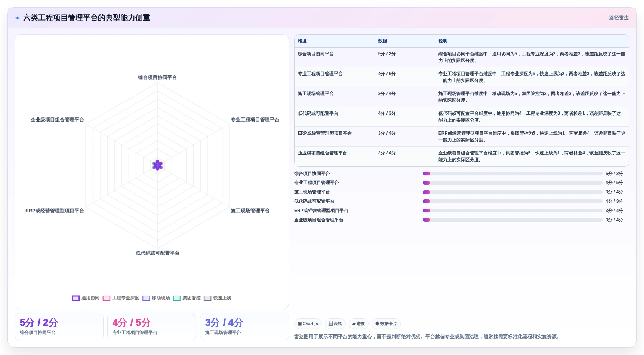Open the 5分 / 2分 data card
Screen dimensions: 644x355
[59, 327]
